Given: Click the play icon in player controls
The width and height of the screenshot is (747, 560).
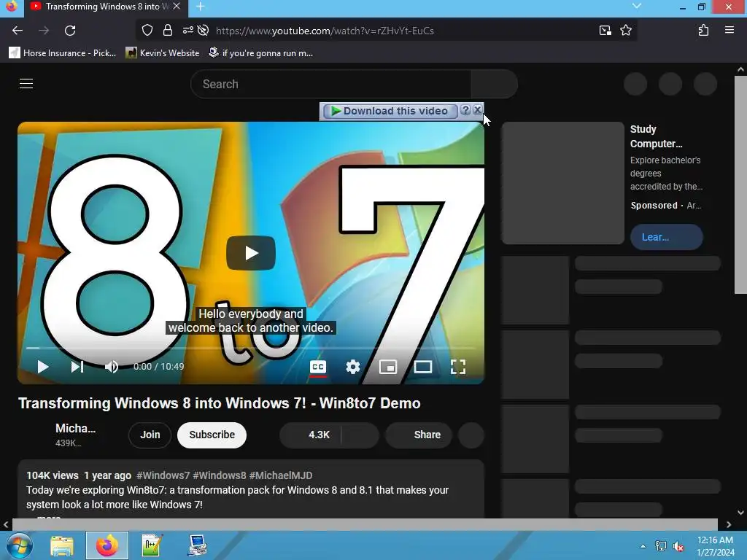Looking at the screenshot, I should (x=43, y=367).
